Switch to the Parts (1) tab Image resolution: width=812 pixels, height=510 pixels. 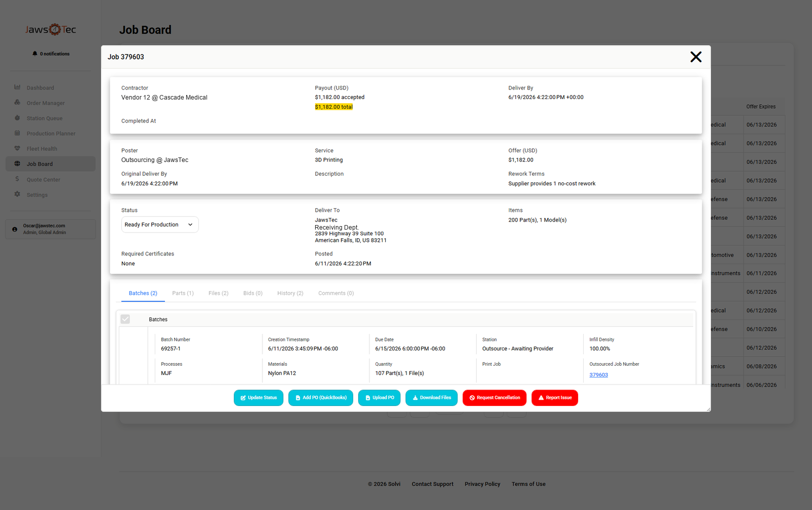183,293
